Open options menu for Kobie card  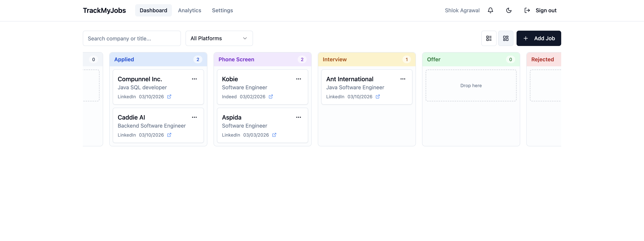click(298, 79)
